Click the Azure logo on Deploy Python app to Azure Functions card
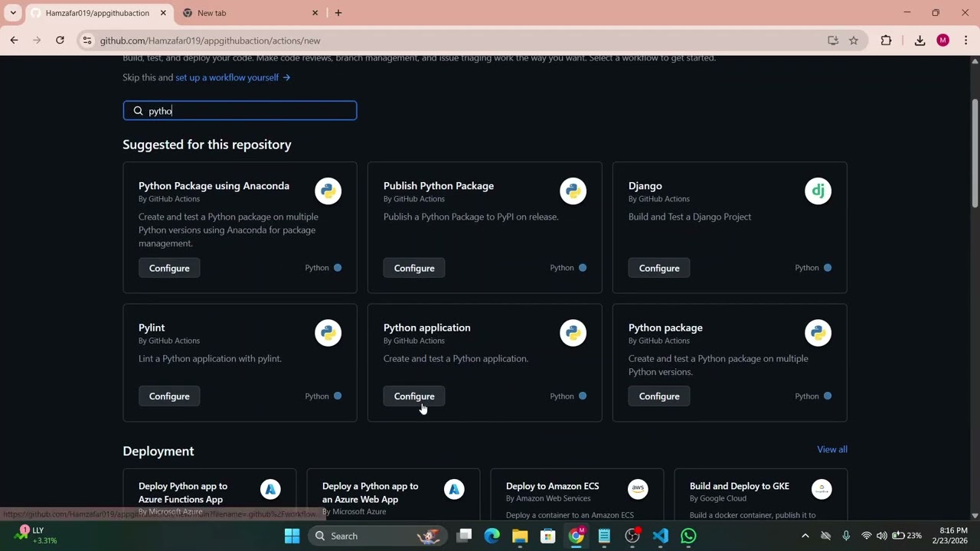The height and width of the screenshot is (551, 980). click(270, 489)
